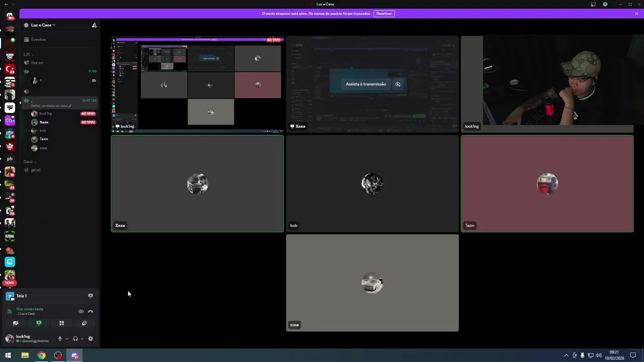Image resolution: width=644 pixels, height=362 pixels.
Task: Toggle the camera in the voice panel
Action: [x=16, y=323]
